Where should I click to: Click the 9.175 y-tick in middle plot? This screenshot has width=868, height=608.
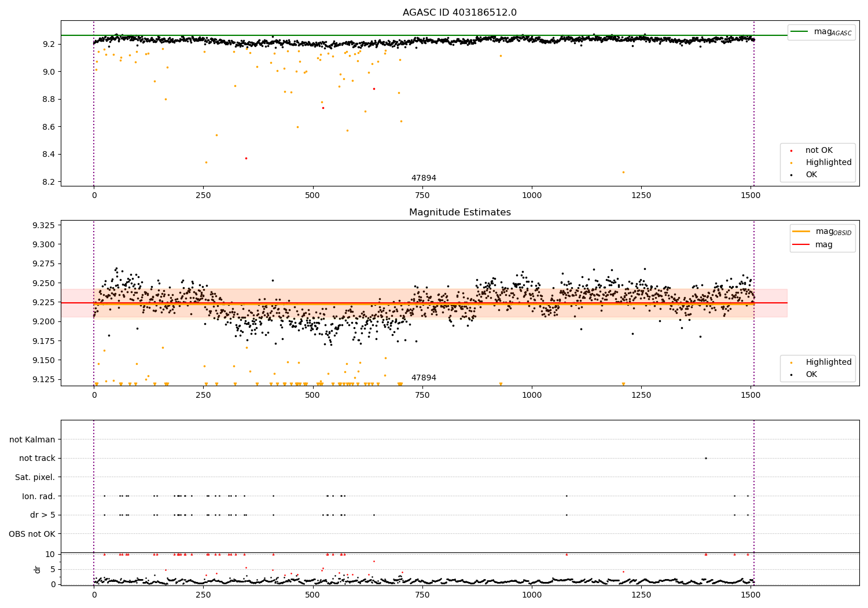[43, 341]
